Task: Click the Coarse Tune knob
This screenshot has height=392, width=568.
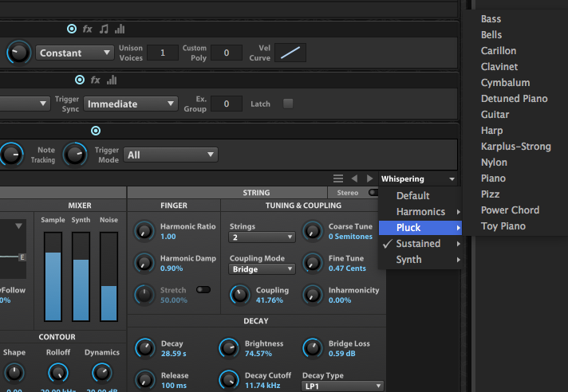Action: (x=312, y=231)
